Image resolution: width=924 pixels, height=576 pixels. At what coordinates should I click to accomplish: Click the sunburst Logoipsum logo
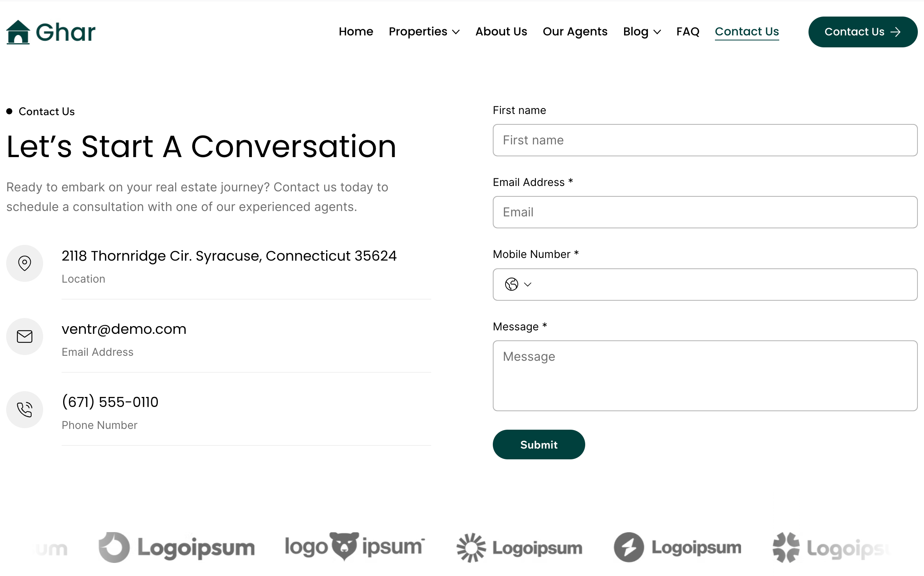[519, 548]
